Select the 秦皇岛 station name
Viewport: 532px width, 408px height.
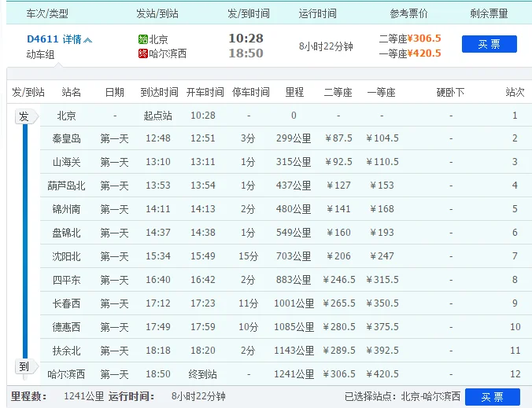pos(66,138)
